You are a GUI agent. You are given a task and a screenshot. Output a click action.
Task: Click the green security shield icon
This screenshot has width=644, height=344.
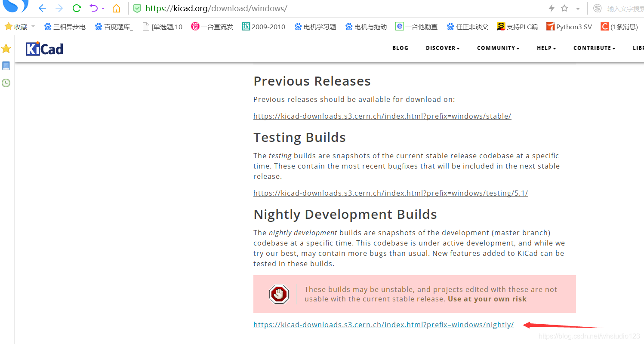point(137,8)
